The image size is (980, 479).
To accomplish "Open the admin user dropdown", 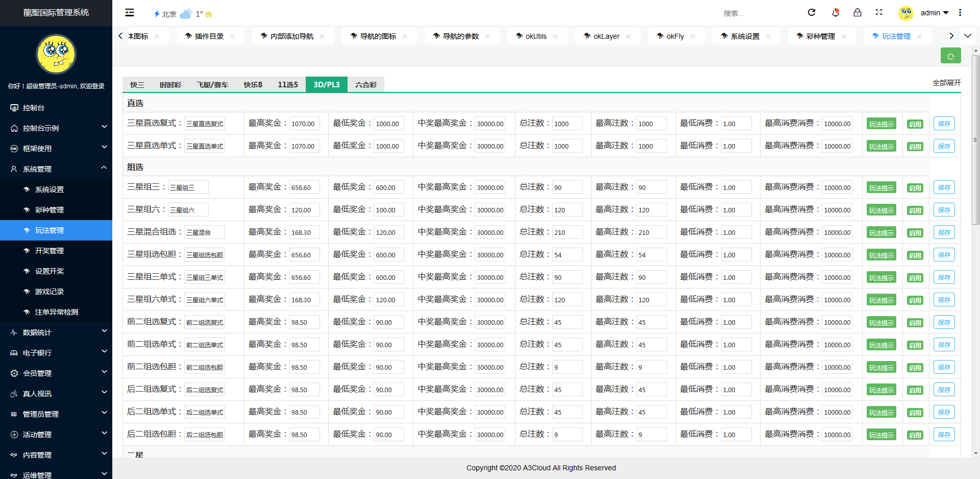I will tap(934, 13).
